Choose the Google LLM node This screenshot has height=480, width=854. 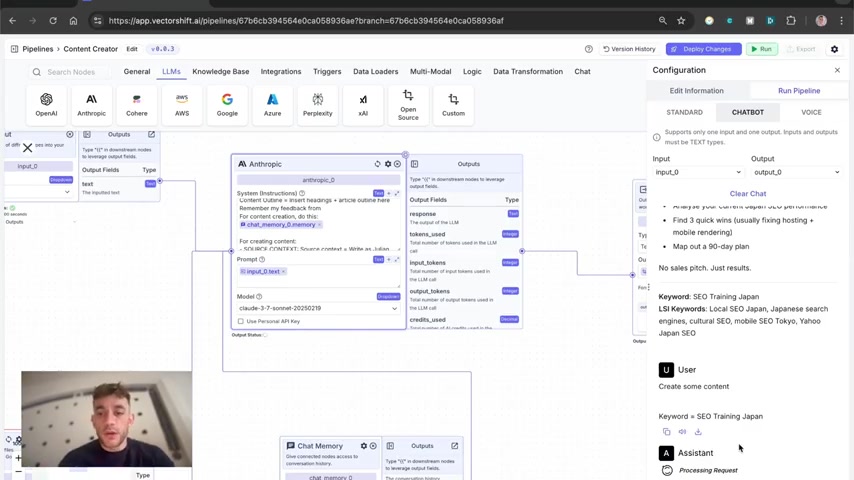click(227, 105)
